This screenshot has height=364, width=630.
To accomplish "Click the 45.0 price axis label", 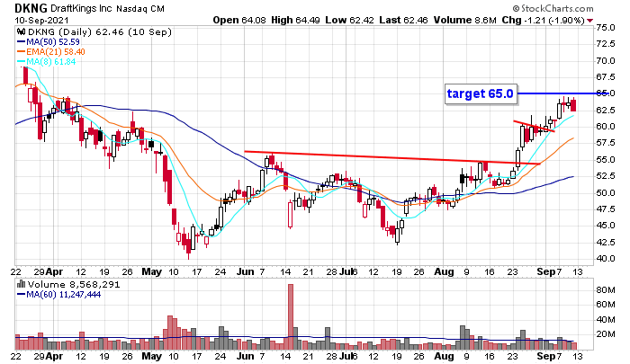I will click(x=606, y=226).
